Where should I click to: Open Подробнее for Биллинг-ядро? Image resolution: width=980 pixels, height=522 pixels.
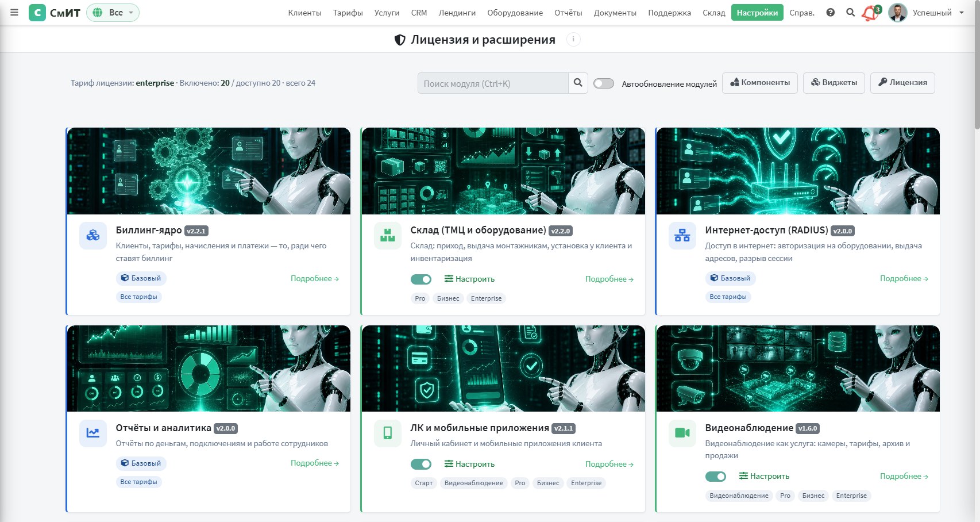315,279
